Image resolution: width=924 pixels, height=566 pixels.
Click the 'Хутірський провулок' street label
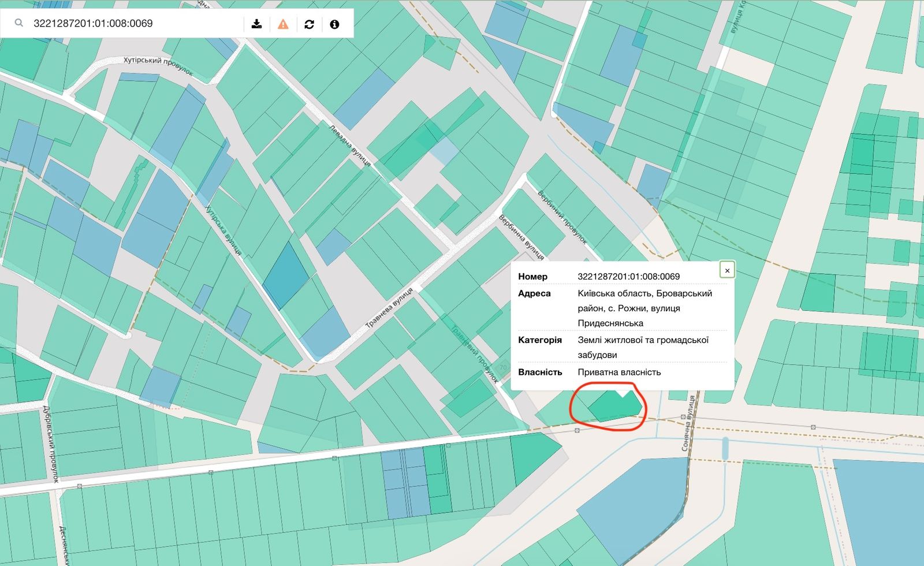[158, 66]
